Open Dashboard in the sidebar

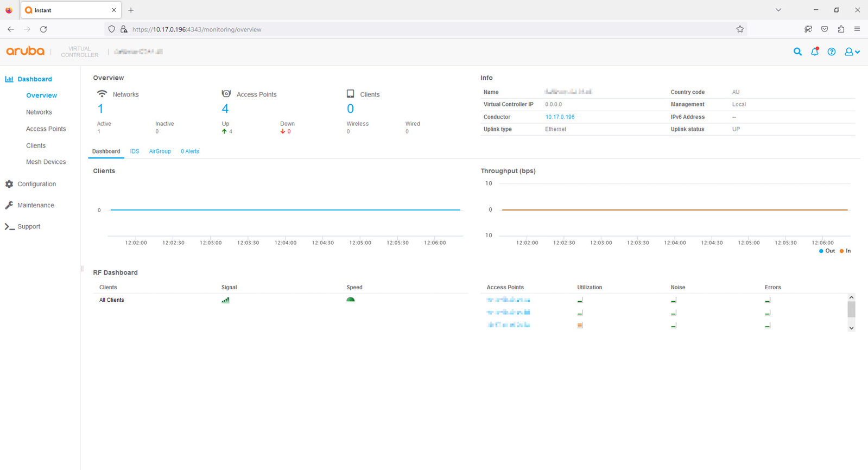click(x=35, y=79)
